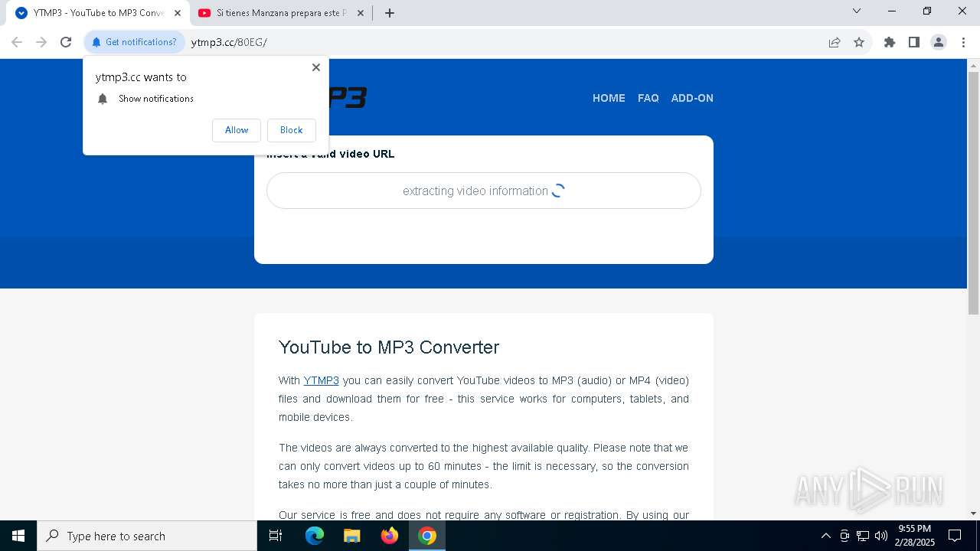Bookmark this page with the star icon
Viewport: 980px width, 551px height.
point(859,42)
